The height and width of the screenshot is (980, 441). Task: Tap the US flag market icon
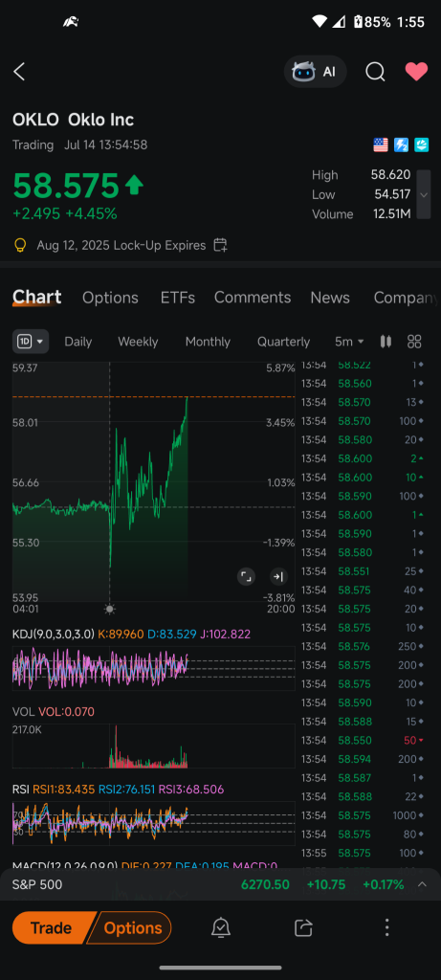click(381, 145)
